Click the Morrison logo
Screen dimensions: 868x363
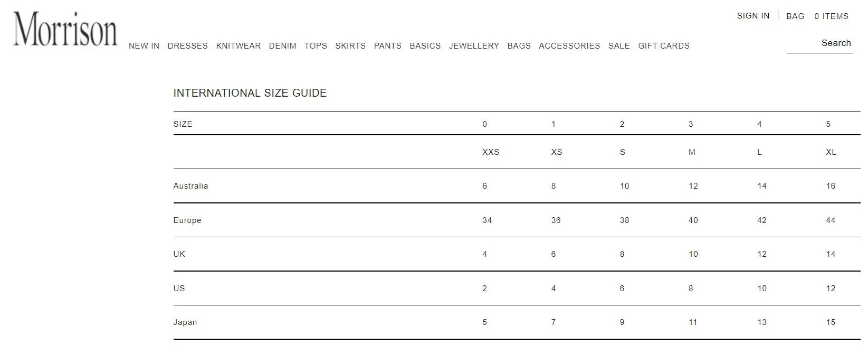[65, 30]
